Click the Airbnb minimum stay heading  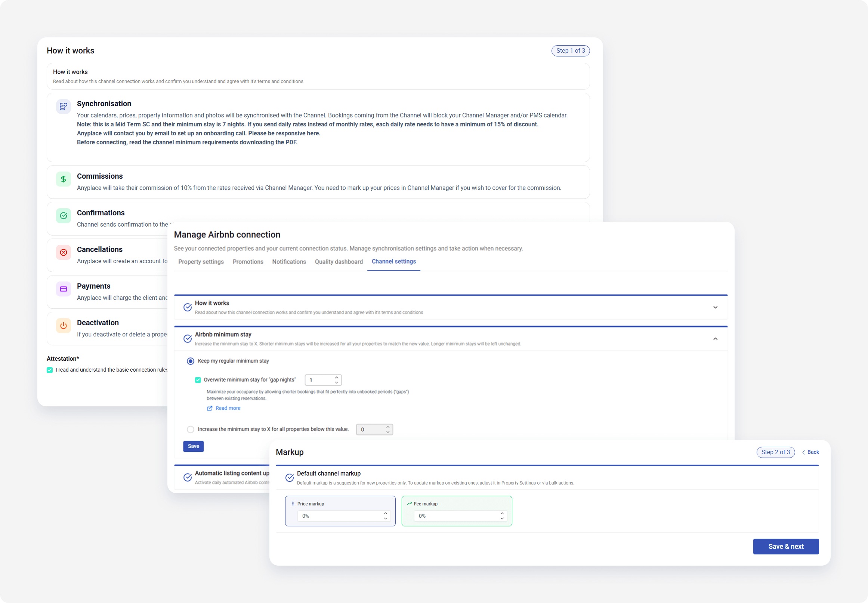tap(223, 334)
